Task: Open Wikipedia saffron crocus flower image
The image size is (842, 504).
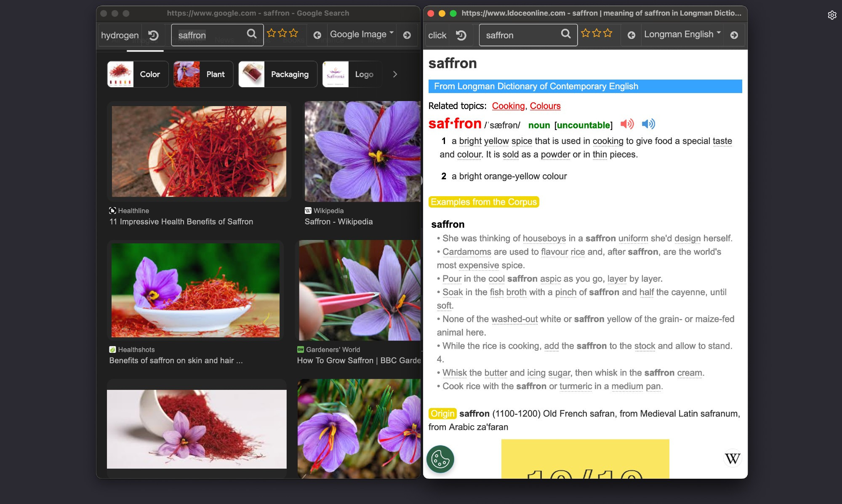Action: coord(362,151)
